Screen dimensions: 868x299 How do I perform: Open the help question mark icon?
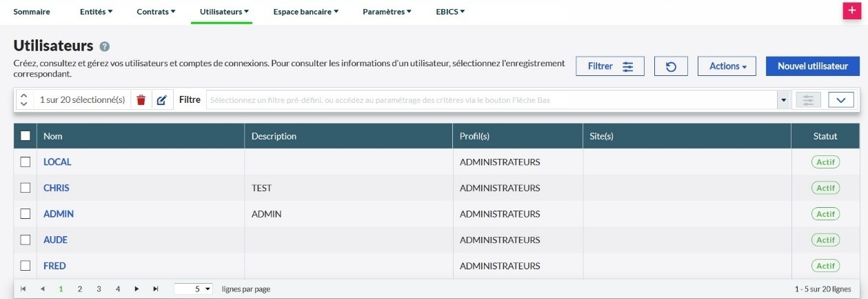[x=105, y=47]
